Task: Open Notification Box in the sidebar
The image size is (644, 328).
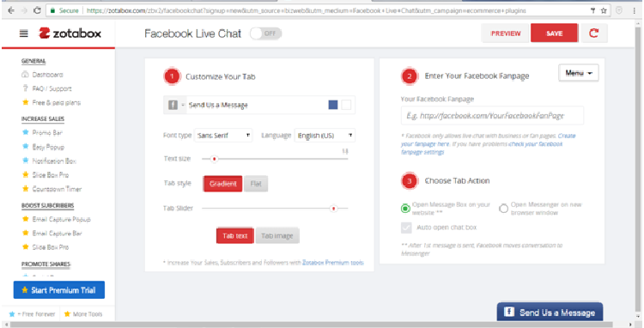Action: [x=54, y=161]
